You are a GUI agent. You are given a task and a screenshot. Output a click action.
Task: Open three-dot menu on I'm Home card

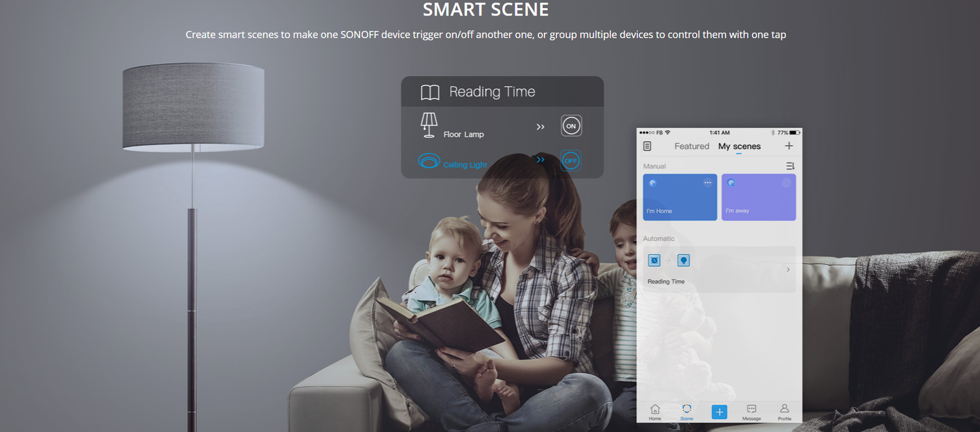pos(707,183)
